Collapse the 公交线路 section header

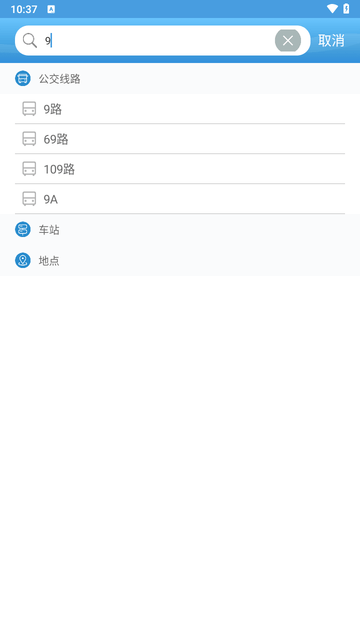[180, 78]
